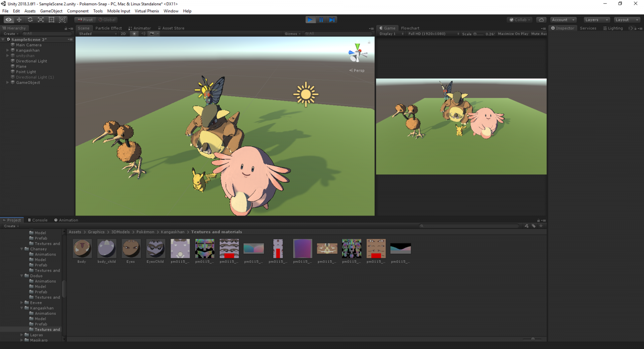This screenshot has height=349, width=644.
Task: Switch to the Console tab
Action: click(x=37, y=220)
